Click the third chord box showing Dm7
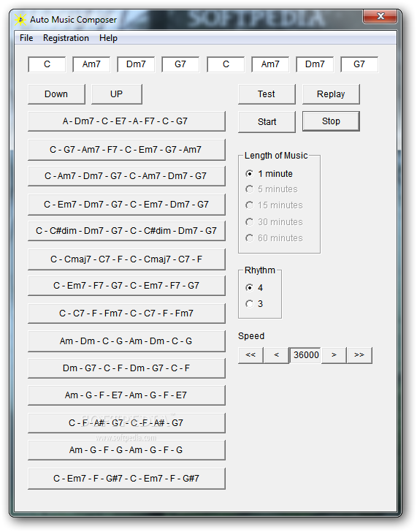 click(136, 64)
